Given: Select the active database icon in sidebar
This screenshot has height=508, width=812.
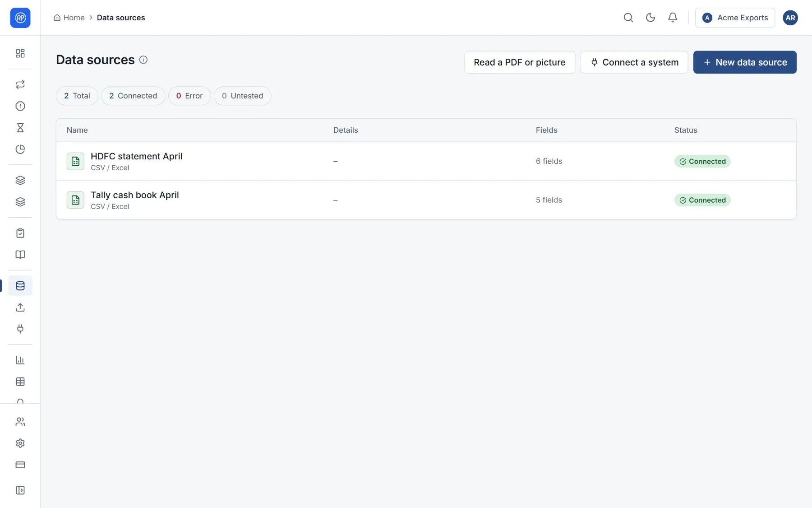Looking at the screenshot, I should pyautogui.click(x=20, y=286).
